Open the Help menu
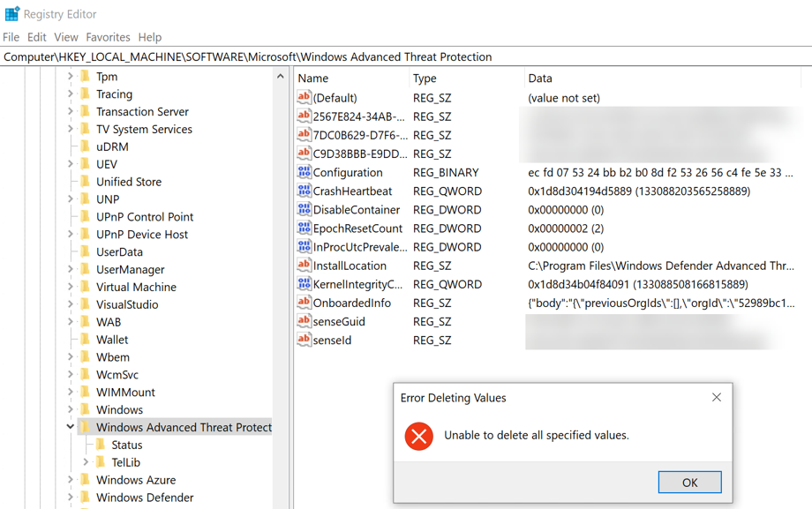Image resolution: width=812 pixels, height=509 pixels. (150, 37)
